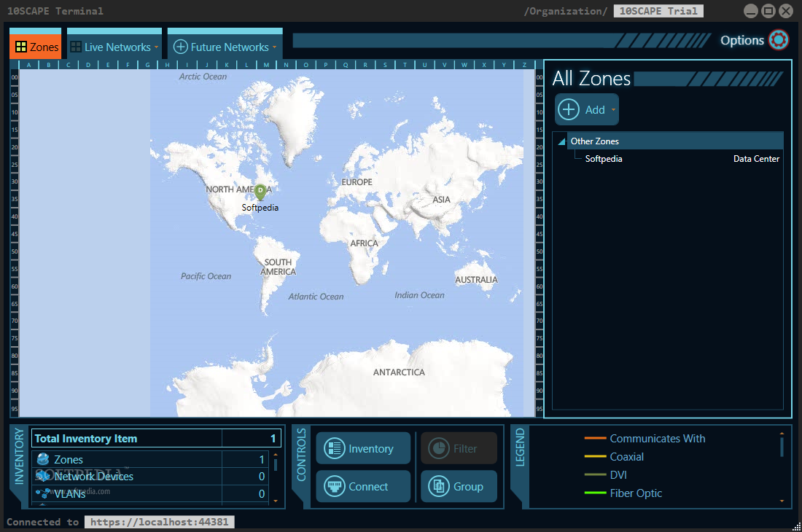Click the VLANs icon in inventory
The width and height of the screenshot is (802, 532).
(43, 493)
